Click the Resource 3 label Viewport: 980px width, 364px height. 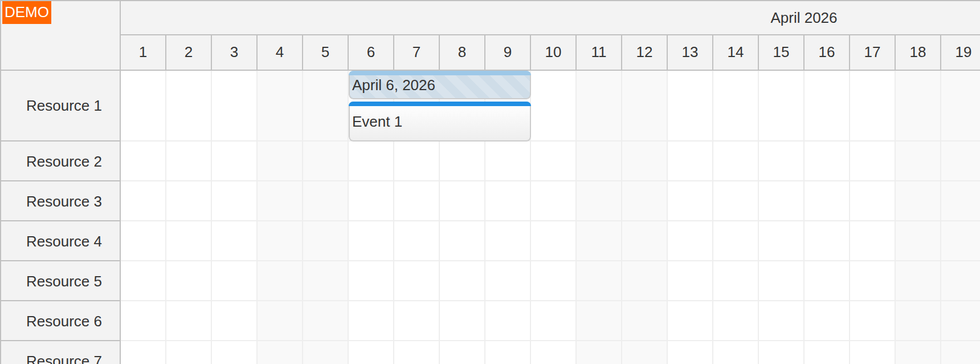pyautogui.click(x=63, y=201)
